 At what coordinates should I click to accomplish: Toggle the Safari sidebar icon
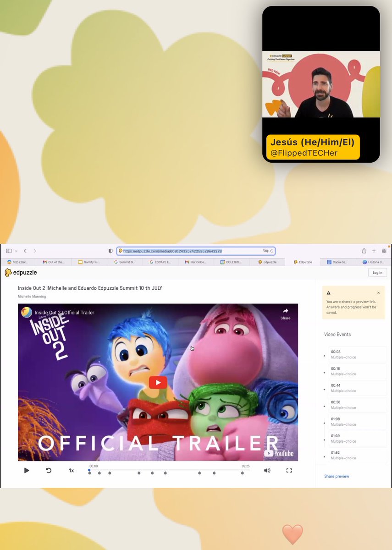9,251
